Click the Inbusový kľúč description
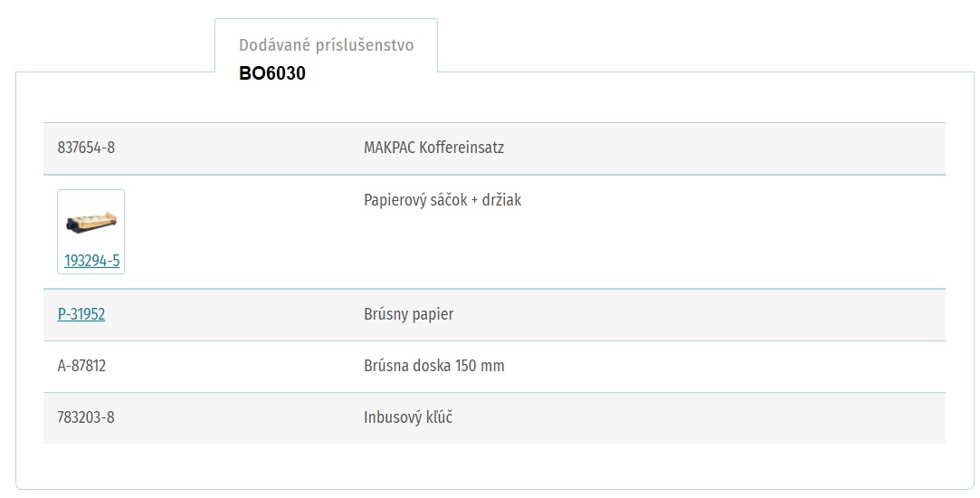The width and height of the screenshot is (980, 498). tap(408, 417)
